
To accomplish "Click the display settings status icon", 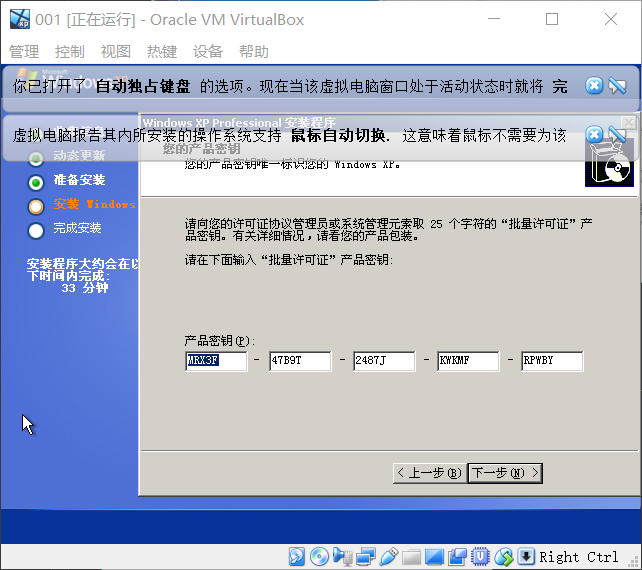I will tap(435, 557).
